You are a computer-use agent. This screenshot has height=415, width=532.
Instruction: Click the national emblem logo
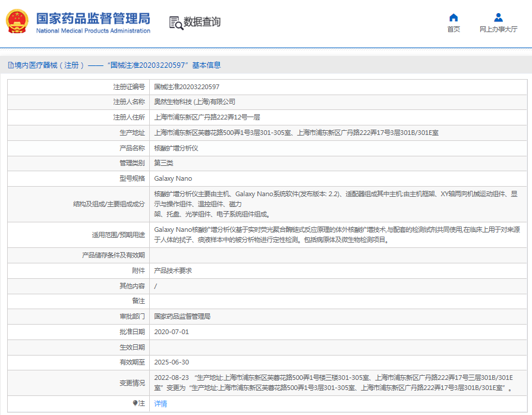(x=17, y=21)
